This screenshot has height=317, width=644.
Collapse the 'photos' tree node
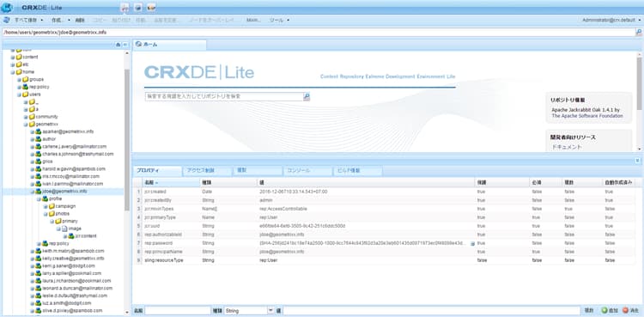tap(46, 214)
